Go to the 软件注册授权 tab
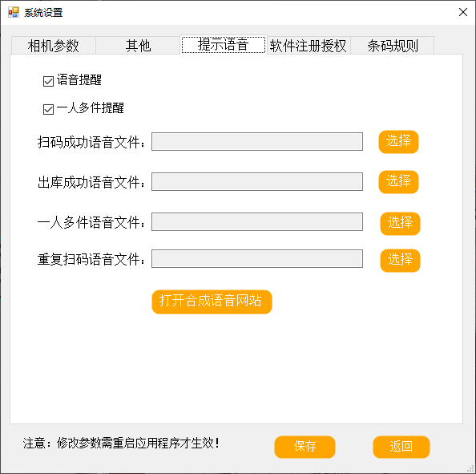This screenshot has width=476, height=474. (x=309, y=46)
